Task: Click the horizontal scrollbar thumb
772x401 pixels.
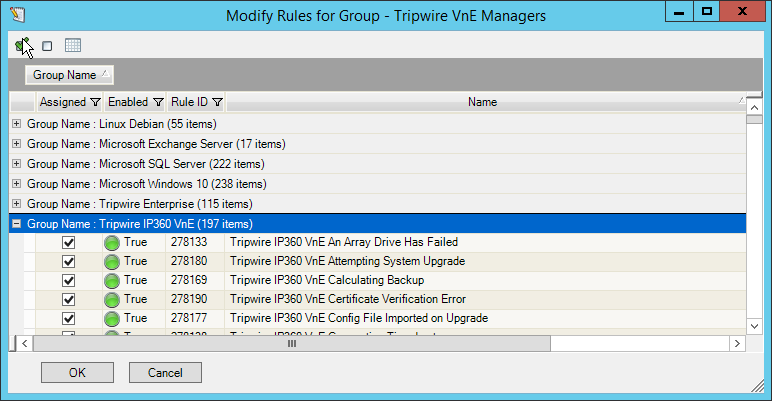Action: (292, 343)
